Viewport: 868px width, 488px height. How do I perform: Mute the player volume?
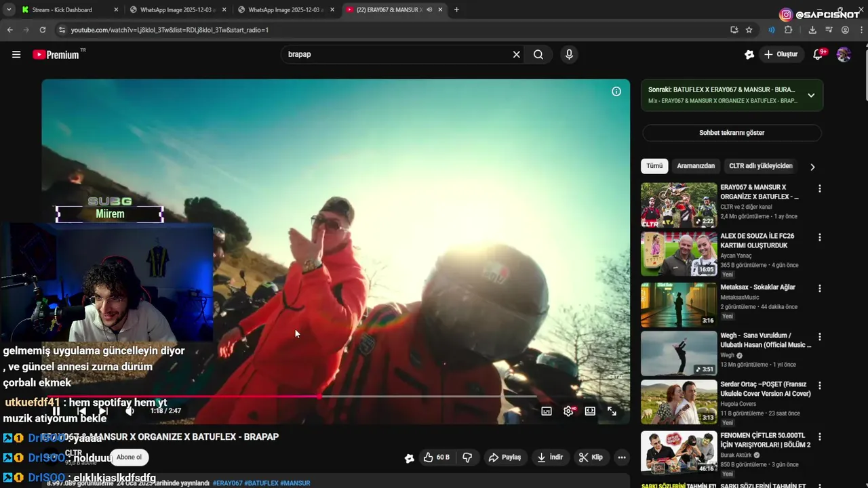pyautogui.click(x=130, y=411)
